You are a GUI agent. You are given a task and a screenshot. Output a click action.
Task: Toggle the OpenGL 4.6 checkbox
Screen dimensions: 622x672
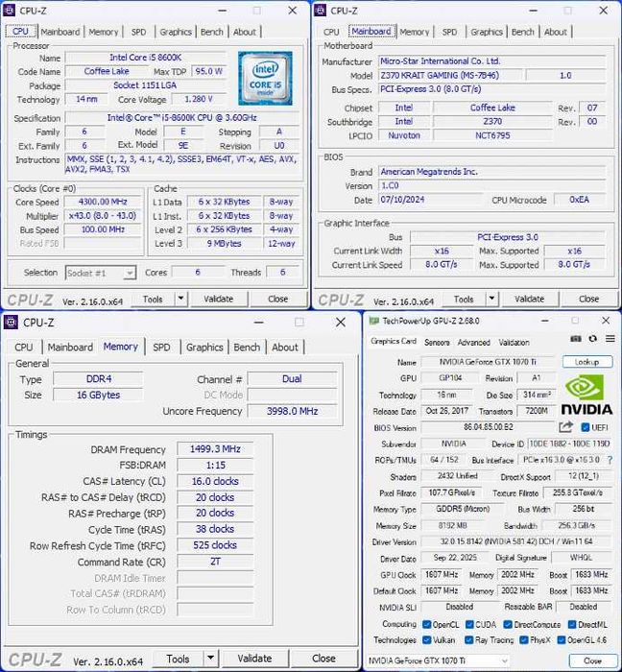pos(562,640)
